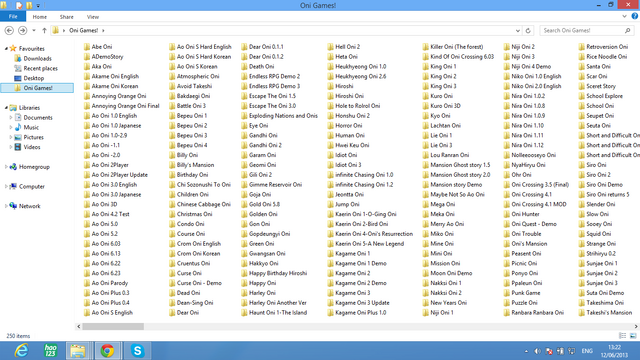Expand the Computer node
This screenshot has width=640, height=360.
[x=6, y=187]
